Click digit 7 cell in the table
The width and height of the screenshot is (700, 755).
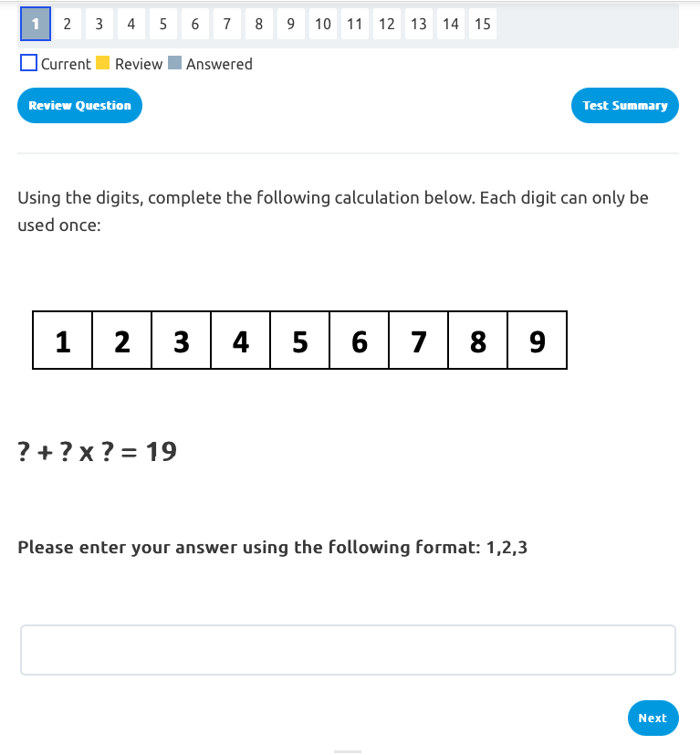tap(419, 341)
